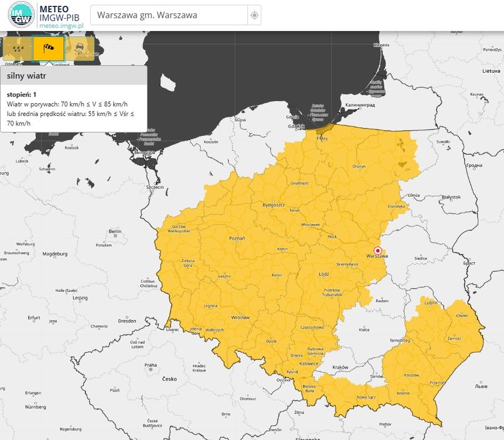Viewport: 504px width, 440px height.
Task: Click the Praha label on map
Action: [x=151, y=365]
